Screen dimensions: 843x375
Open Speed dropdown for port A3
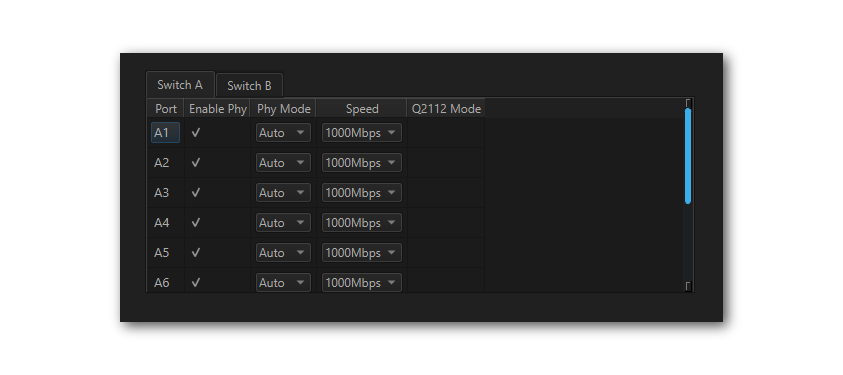point(362,193)
